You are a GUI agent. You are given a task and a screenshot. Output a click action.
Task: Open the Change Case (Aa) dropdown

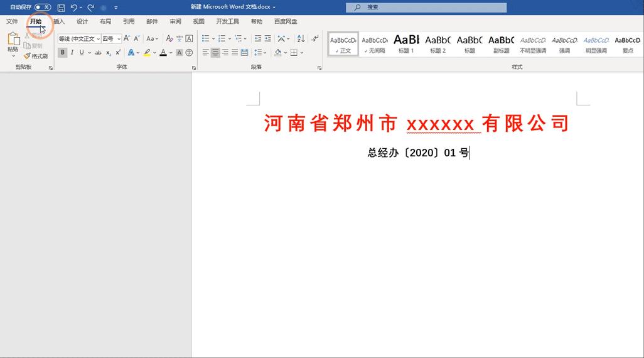[x=152, y=39]
